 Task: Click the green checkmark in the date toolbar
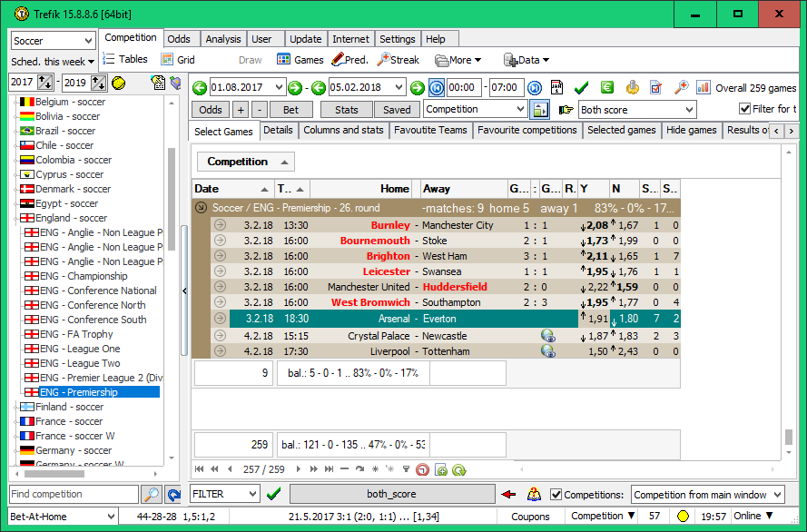tap(582, 88)
